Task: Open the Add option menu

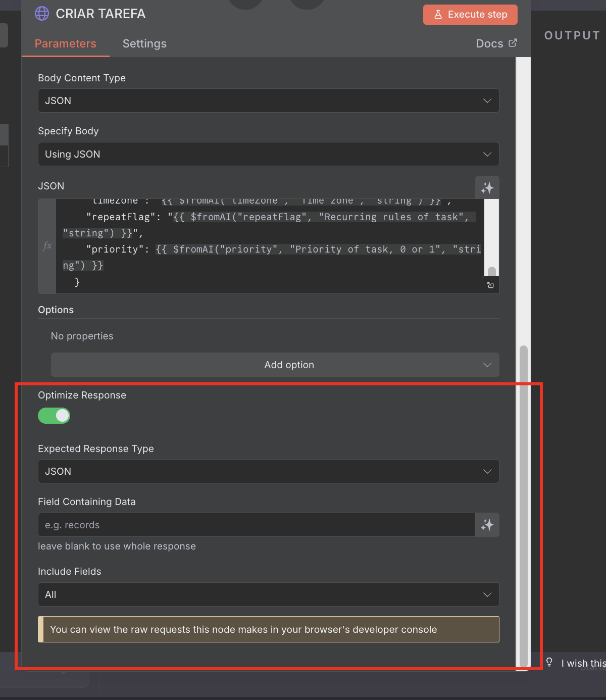Action: click(x=275, y=365)
